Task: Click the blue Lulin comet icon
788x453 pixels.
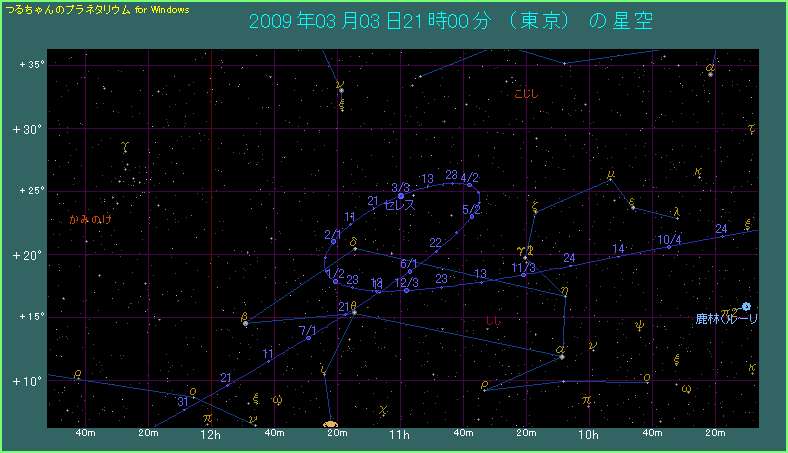Action: [x=746, y=306]
